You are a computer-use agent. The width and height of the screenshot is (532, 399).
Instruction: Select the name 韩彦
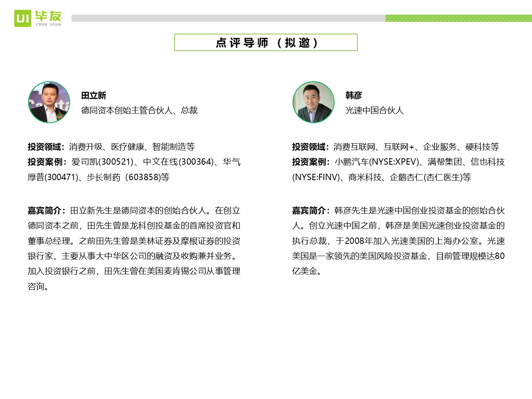click(x=354, y=95)
